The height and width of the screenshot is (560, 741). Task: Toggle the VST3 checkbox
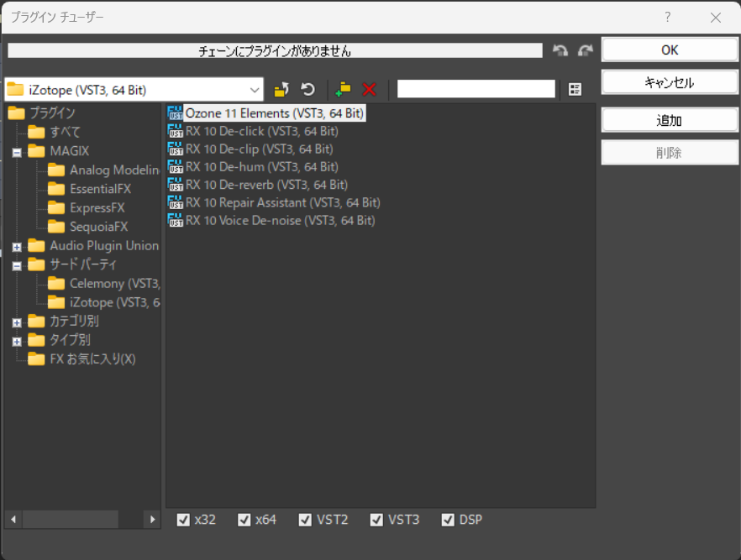tap(376, 520)
